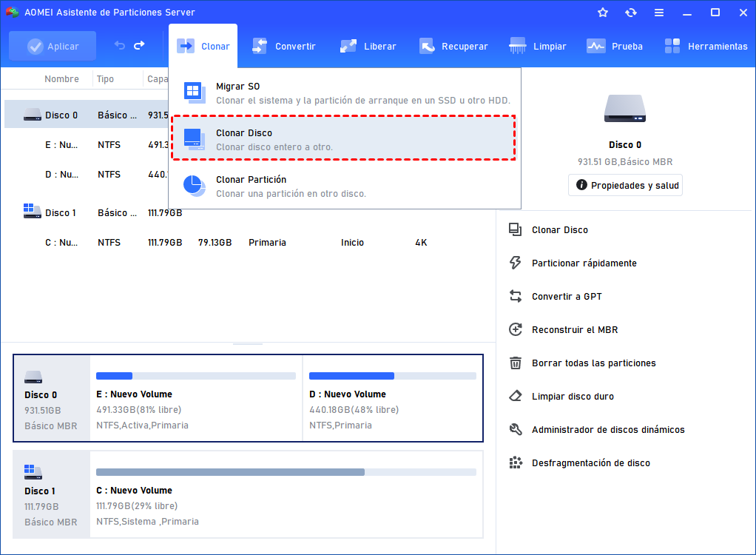Screen dimensions: 756x555
Task: Select the C: NTFS partition row
Action: pos(249,243)
